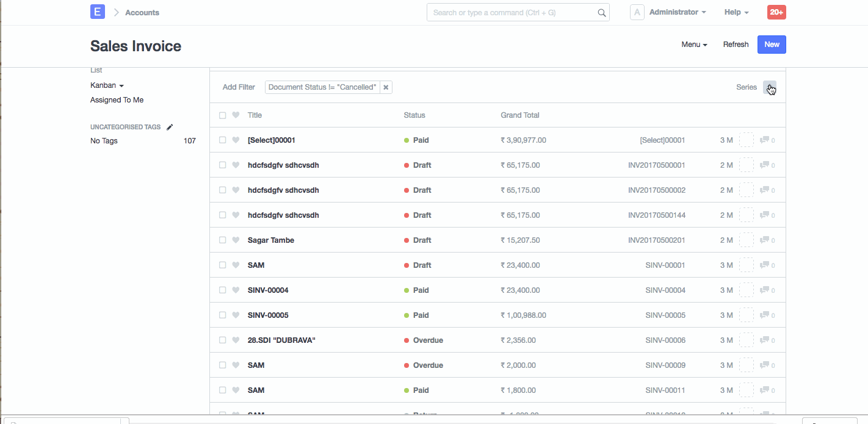Toggle the Series sort direction icon
Viewport: 868px width, 424px height.
[769, 87]
